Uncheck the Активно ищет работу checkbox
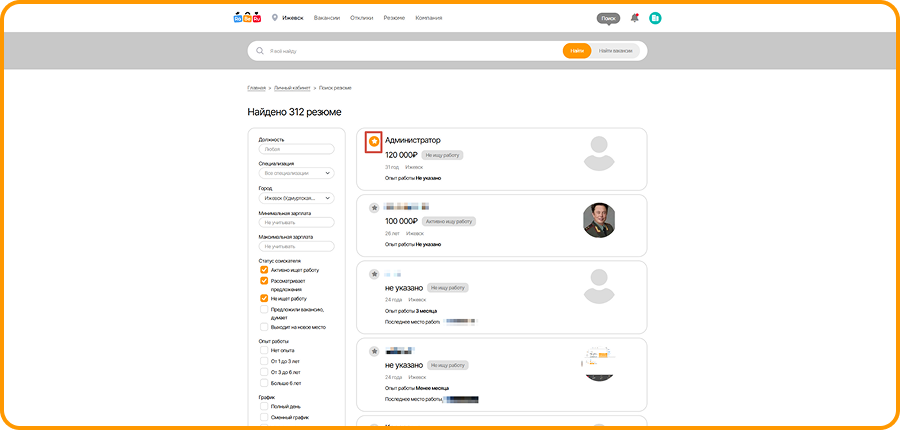This screenshot has width=900, height=430. pyautogui.click(x=264, y=270)
